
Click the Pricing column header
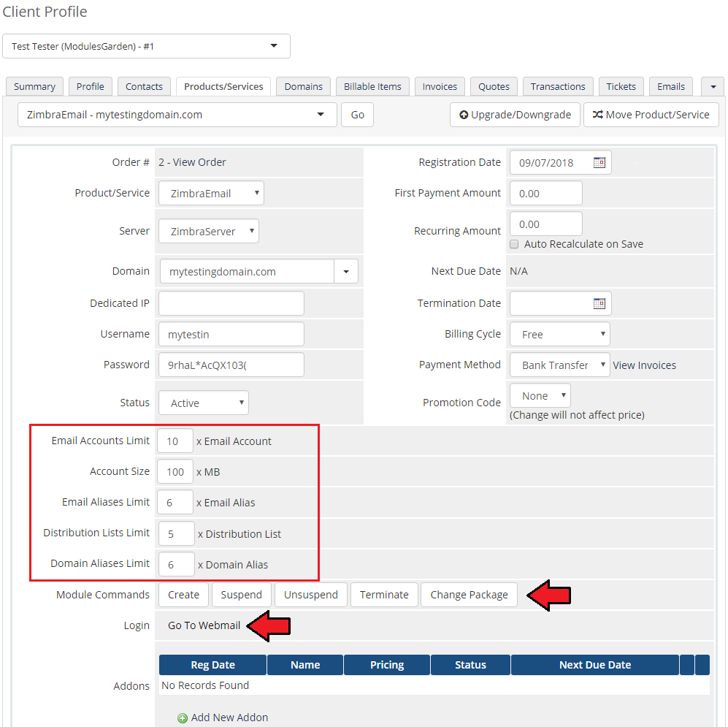click(x=387, y=665)
